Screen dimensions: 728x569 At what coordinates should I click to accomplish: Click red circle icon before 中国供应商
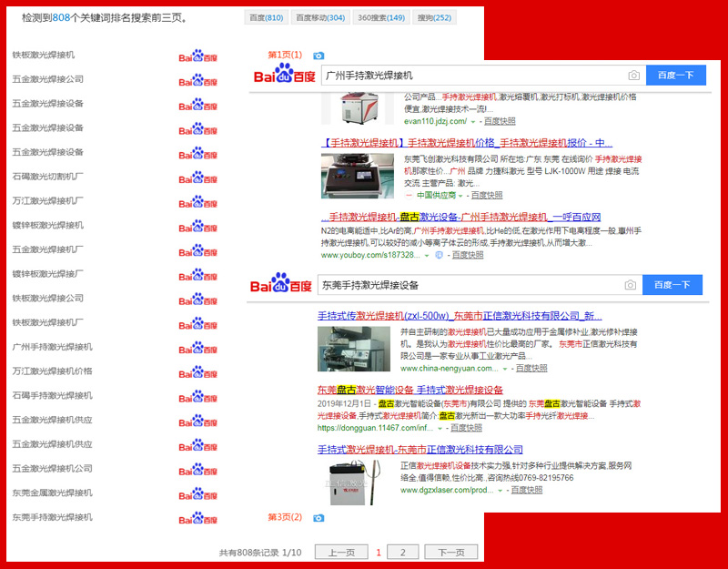[409, 196]
